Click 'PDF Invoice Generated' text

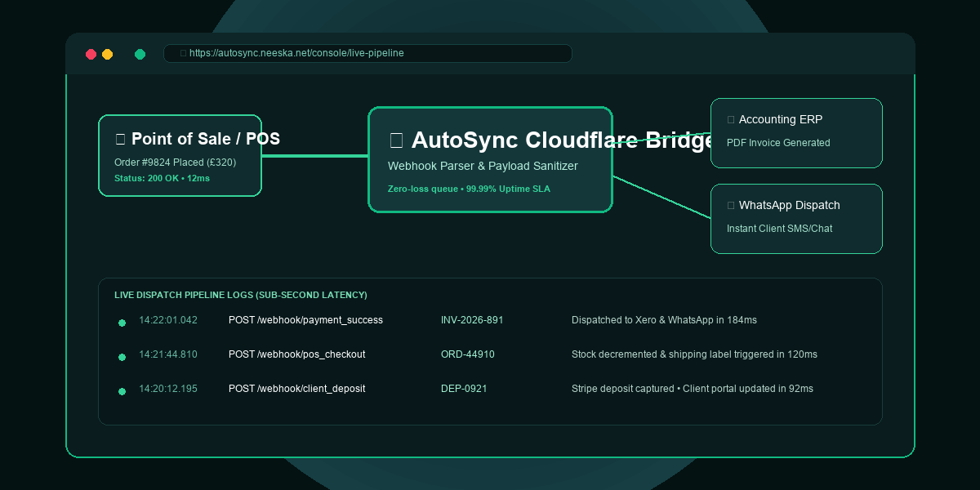pyautogui.click(x=778, y=143)
